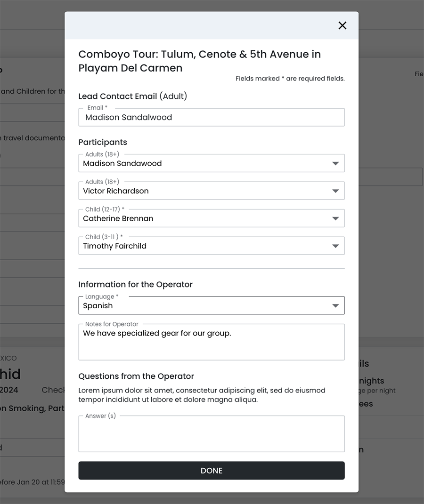This screenshot has height=504, width=424.
Task: Click the arrow icon beside Victor Richardson
Action: (335, 191)
